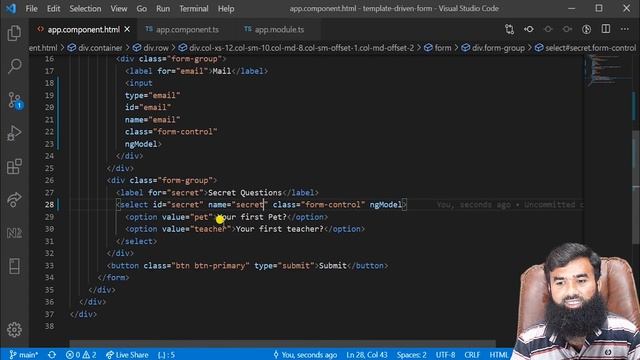Open the Explorer view in activity bar
The height and width of the screenshot is (360, 640).
[14, 33]
